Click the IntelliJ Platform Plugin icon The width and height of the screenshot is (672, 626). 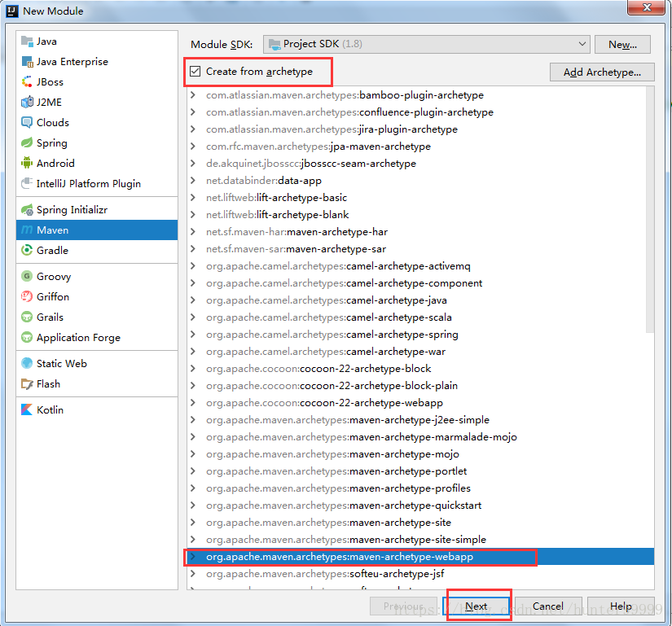click(x=27, y=183)
